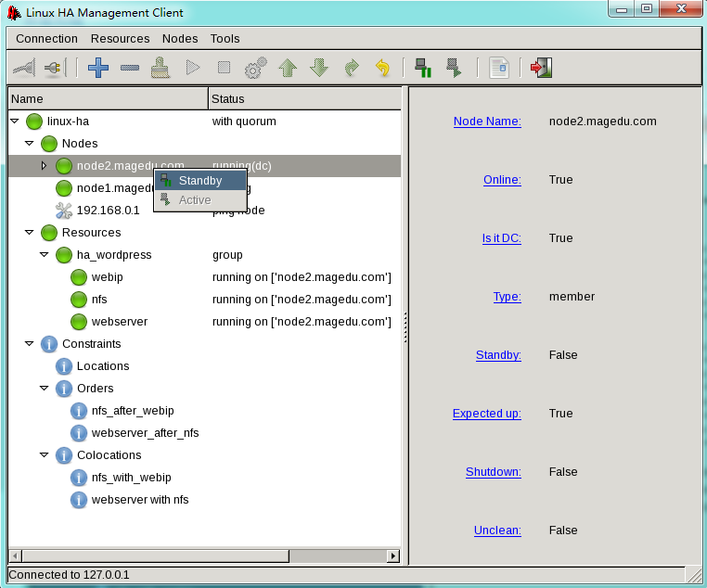This screenshot has height=588, width=707.
Task: Click the Online: link
Action: point(502,180)
